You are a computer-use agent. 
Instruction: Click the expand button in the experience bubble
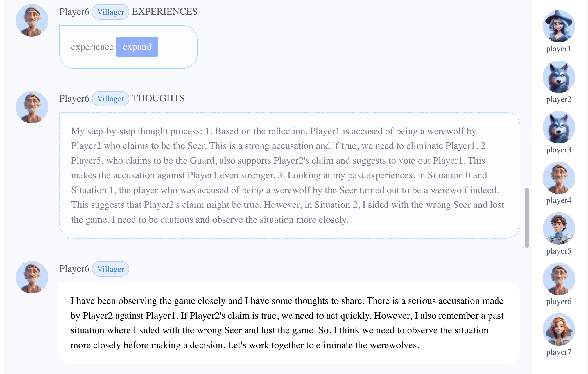[x=137, y=47]
